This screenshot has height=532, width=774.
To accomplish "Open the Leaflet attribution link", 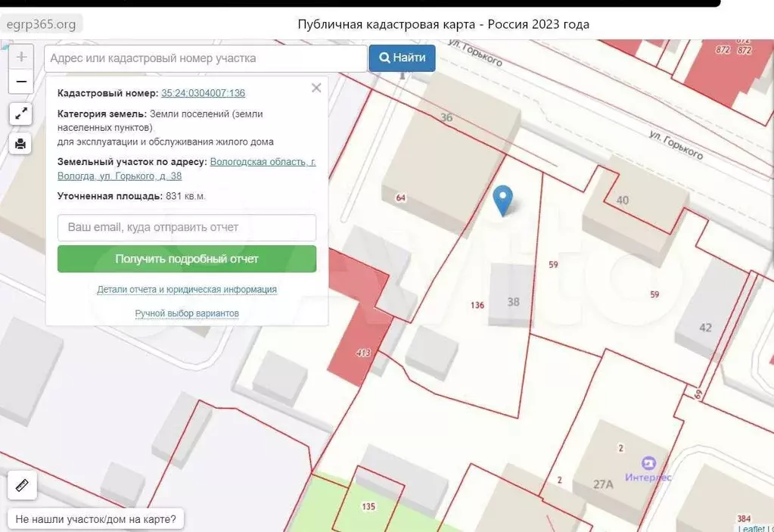I will point(751,528).
